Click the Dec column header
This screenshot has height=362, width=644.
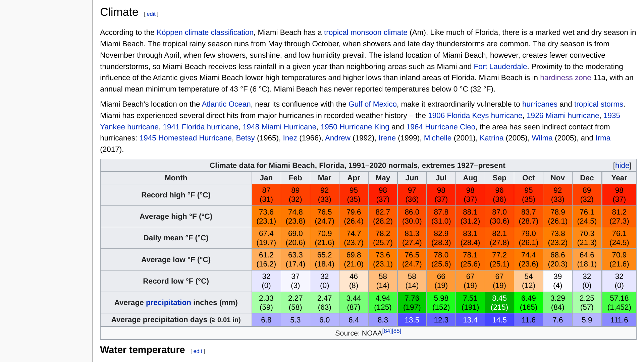(x=587, y=178)
